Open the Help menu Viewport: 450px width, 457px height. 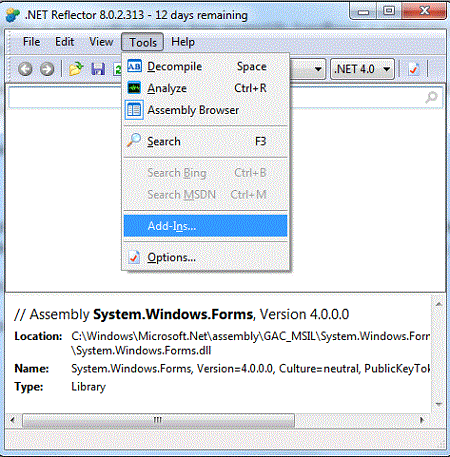pyautogui.click(x=183, y=42)
